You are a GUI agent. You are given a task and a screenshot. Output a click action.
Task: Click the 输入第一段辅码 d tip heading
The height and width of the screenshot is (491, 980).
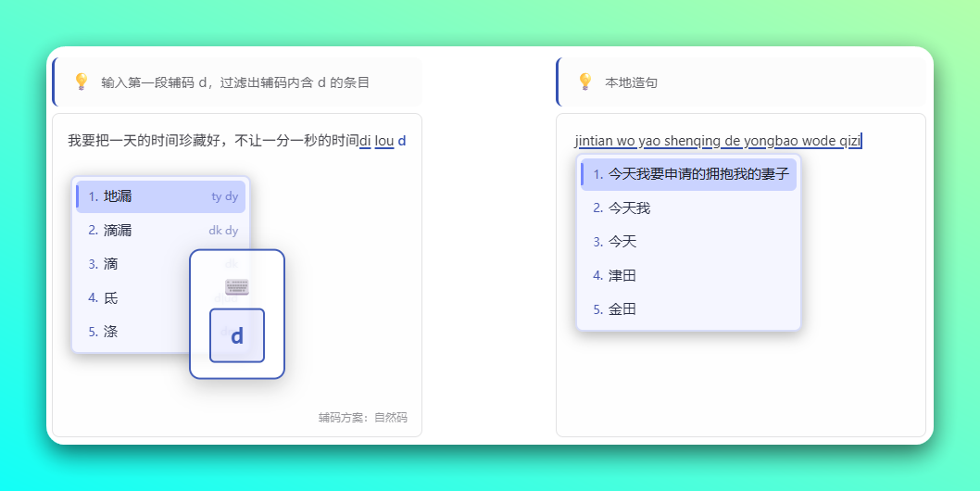[x=235, y=82]
